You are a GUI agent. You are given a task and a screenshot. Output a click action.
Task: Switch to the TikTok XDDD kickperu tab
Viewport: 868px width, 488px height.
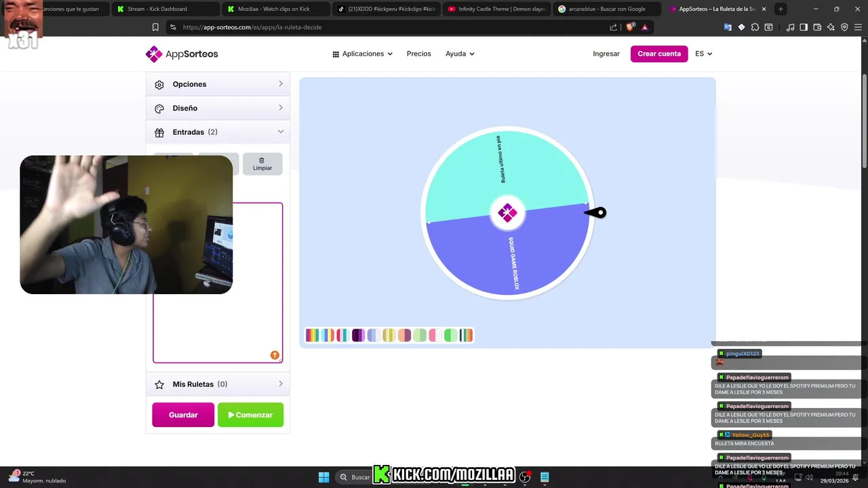387,9
